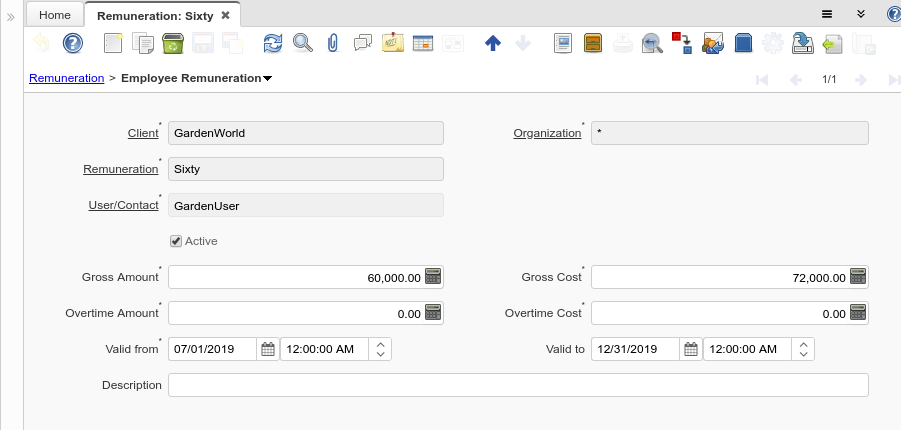The image size is (901, 430).
Task: Click the Description input field
Action: click(x=518, y=385)
